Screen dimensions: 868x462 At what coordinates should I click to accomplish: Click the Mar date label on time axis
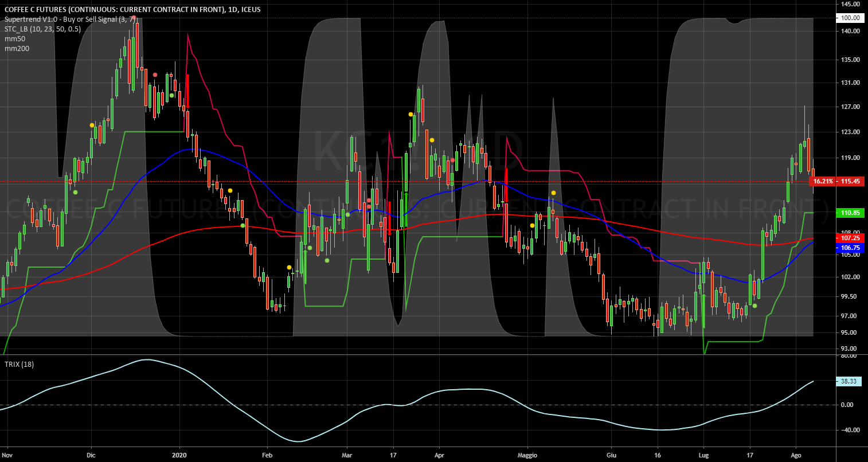(x=346, y=455)
